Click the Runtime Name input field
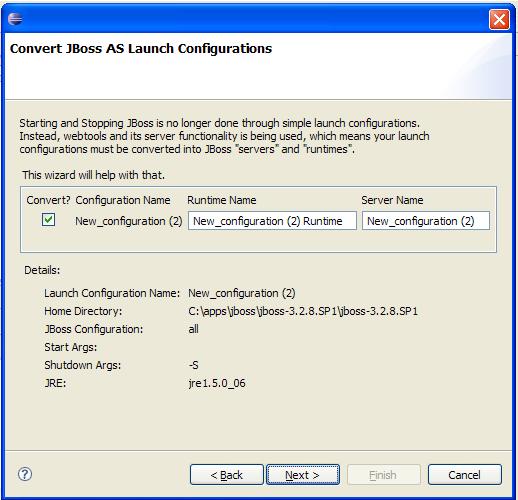The width and height of the screenshot is (518, 500). click(272, 221)
